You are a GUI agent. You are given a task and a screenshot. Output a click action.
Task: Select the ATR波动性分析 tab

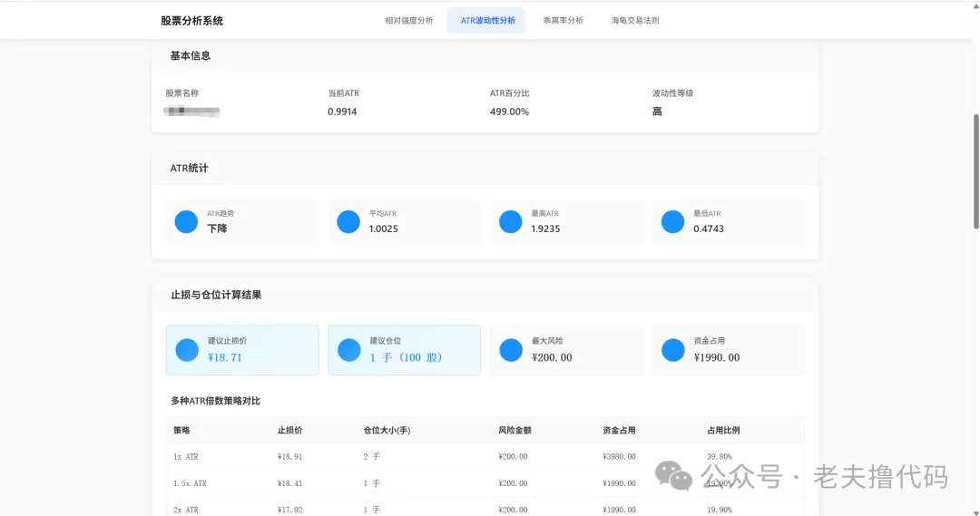point(487,20)
